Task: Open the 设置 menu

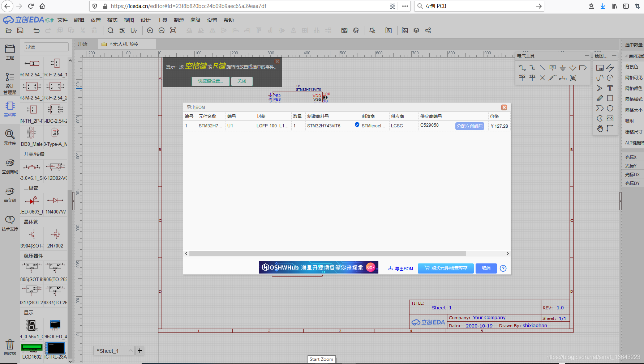Action: (x=212, y=20)
